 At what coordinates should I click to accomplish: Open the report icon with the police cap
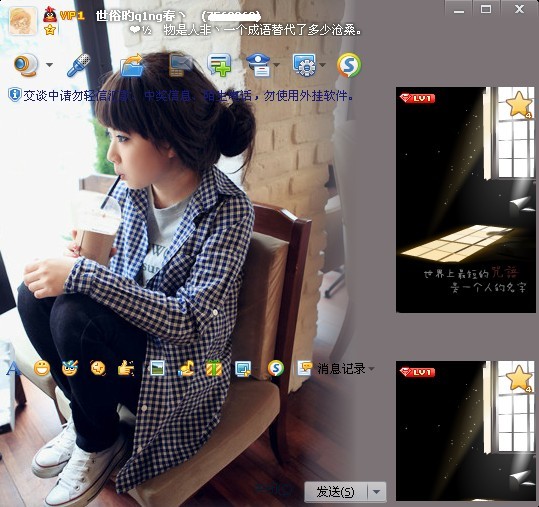(x=258, y=65)
